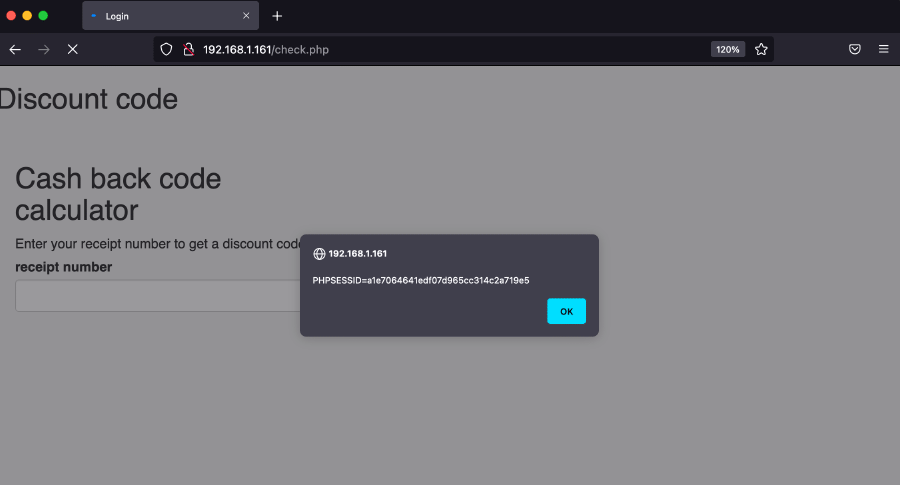Image resolution: width=900 pixels, height=485 pixels.
Task: Minimize the window with yellow button
Action: coord(27,16)
